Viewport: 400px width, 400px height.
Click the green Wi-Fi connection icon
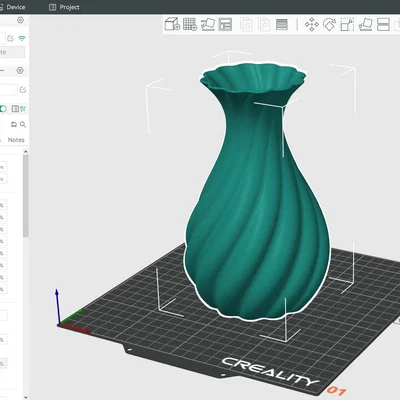(x=22, y=38)
